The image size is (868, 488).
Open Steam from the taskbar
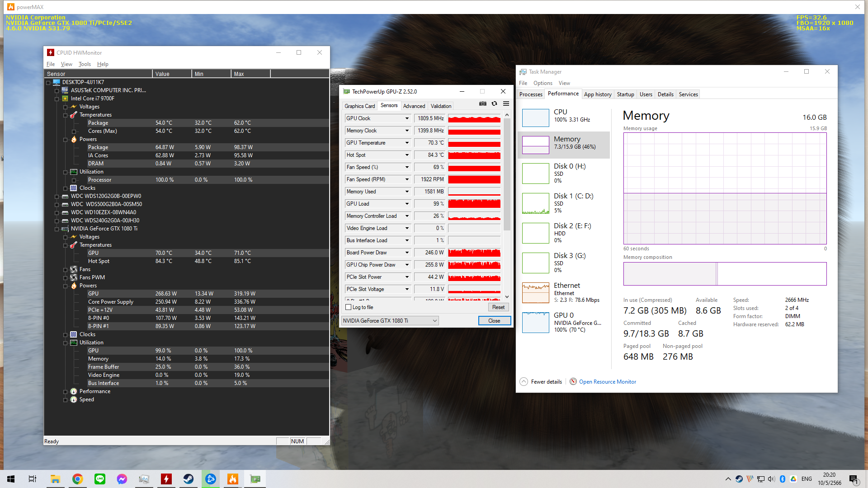click(x=188, y=479)
